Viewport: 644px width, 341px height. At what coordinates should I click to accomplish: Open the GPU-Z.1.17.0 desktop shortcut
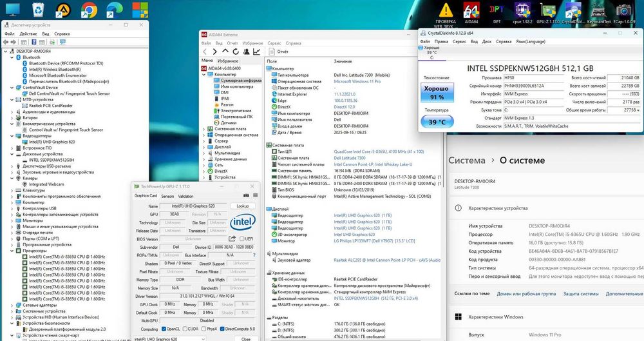548,12
